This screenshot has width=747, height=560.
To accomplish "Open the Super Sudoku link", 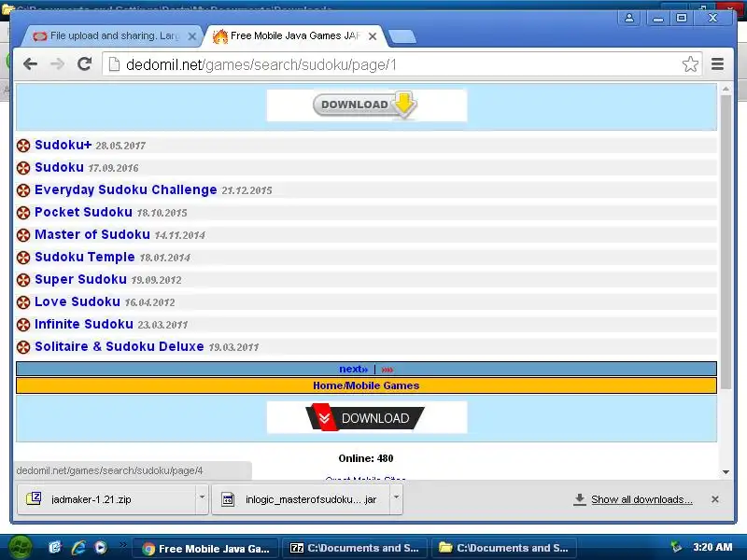I will point(80,279).
